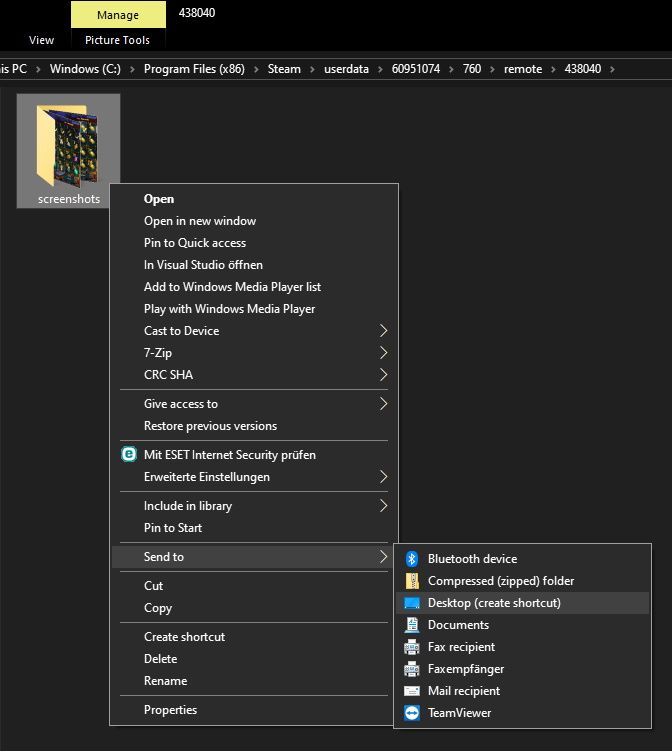Click the TeamViewer icon
Image resolution: width=672 pixels, height=751 pixels.
click(x=412, y=713)
